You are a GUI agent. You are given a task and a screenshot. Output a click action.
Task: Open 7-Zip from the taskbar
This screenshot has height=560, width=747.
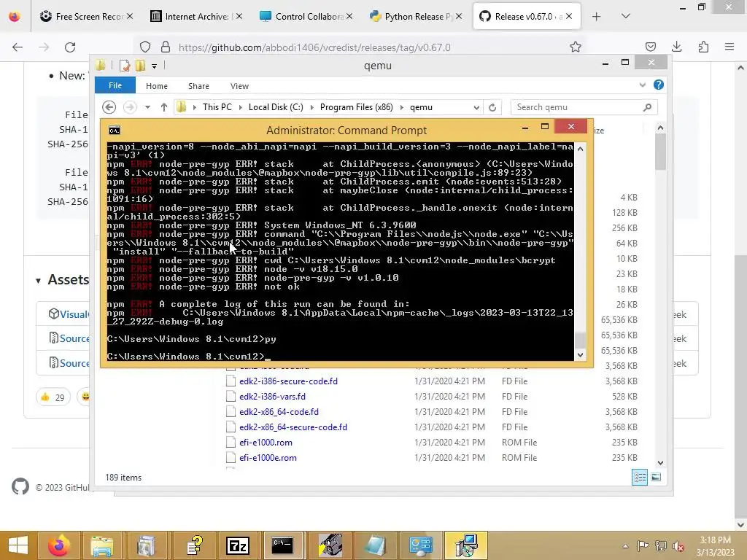pyautogui.click(x=238, y=545)
